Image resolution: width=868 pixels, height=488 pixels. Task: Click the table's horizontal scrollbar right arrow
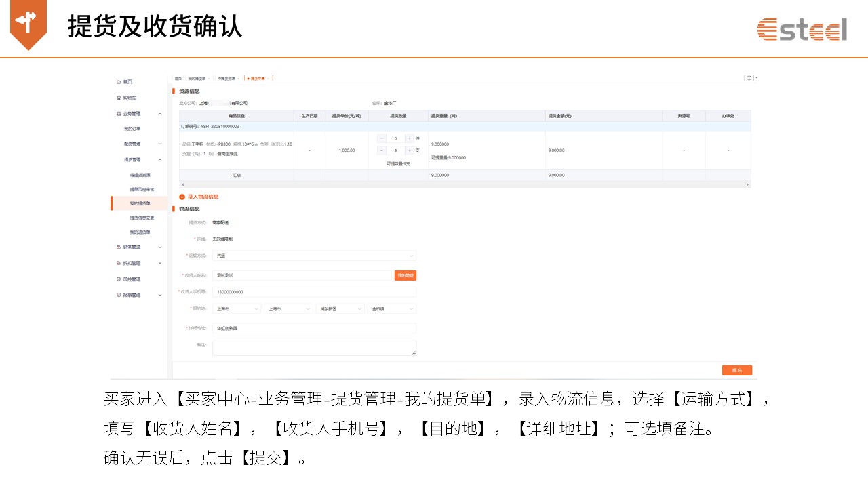(748, 184)
